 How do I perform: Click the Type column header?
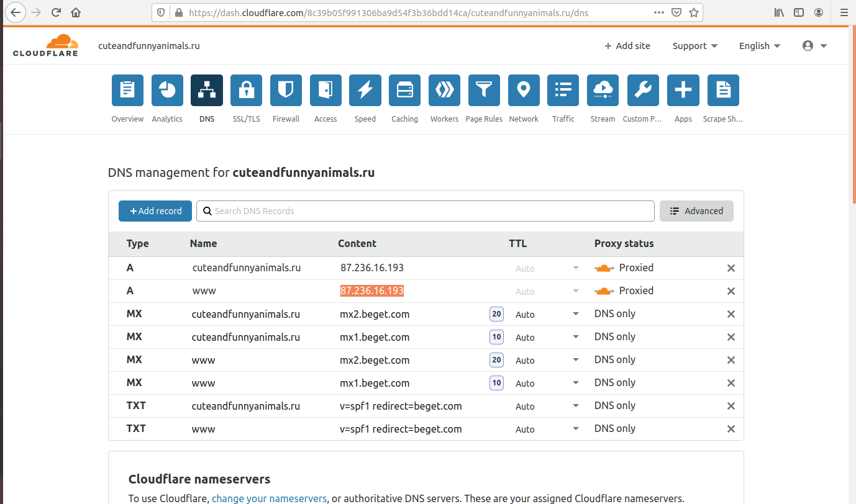click(x=138, y=243)
